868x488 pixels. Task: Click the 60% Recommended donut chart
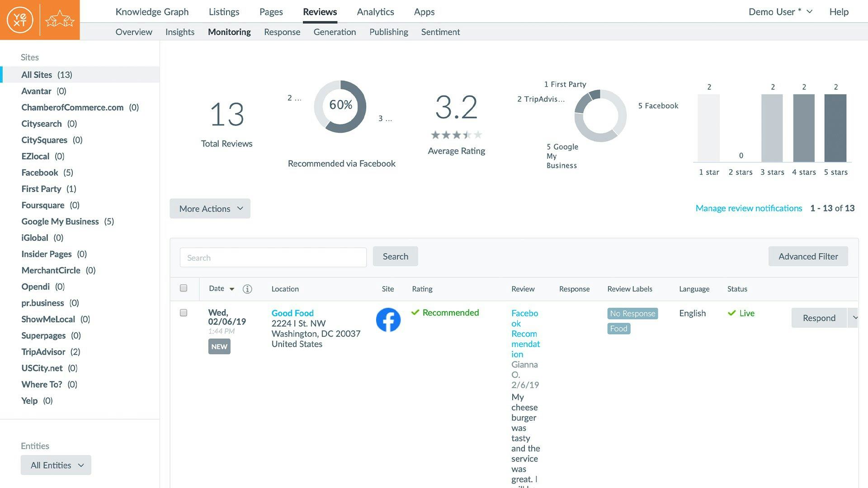coord(340,107)
